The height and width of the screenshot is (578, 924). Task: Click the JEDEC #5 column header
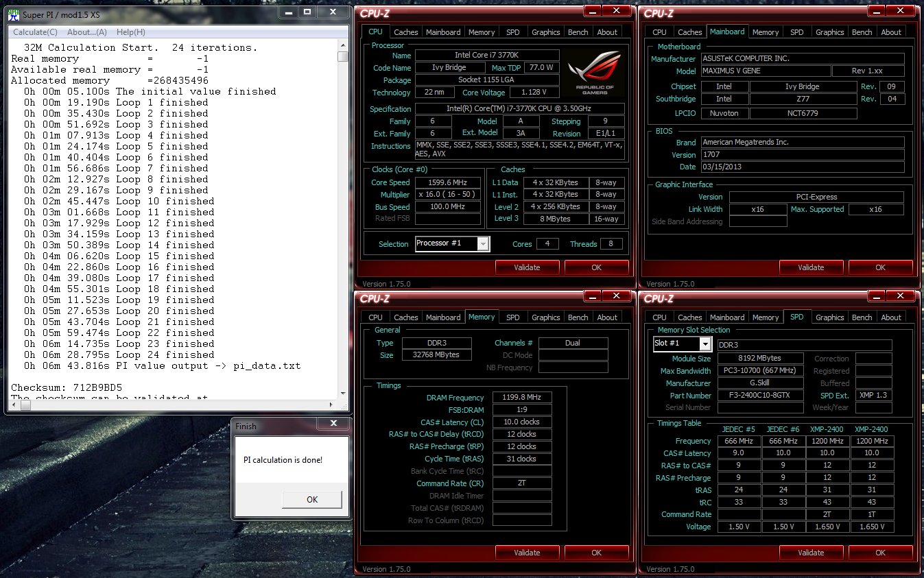pyautogui.click(x=739, y=429)
